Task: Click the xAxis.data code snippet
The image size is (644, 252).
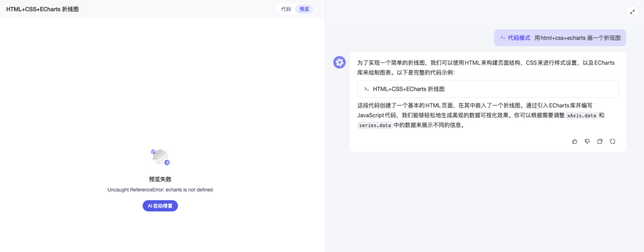Action: coord(581,115)
